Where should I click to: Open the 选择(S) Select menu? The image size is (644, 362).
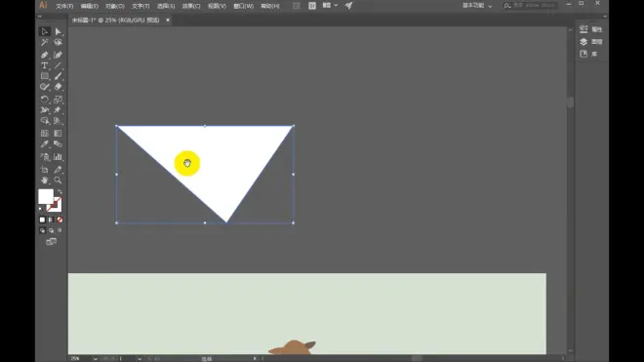166,6
